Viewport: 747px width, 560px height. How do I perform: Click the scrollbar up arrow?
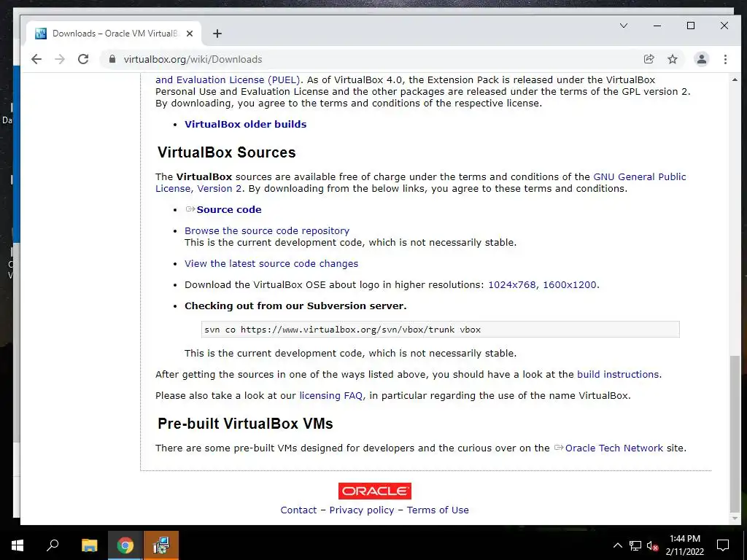coord(735,79)
